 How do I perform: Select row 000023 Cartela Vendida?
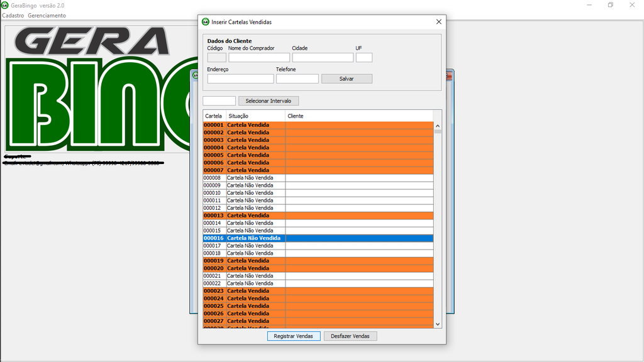[318, 291]
